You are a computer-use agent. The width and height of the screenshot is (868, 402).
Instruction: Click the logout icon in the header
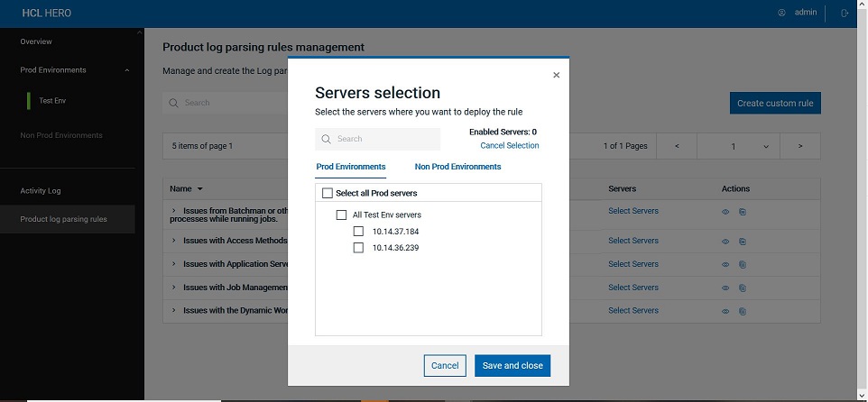(845, 14)
